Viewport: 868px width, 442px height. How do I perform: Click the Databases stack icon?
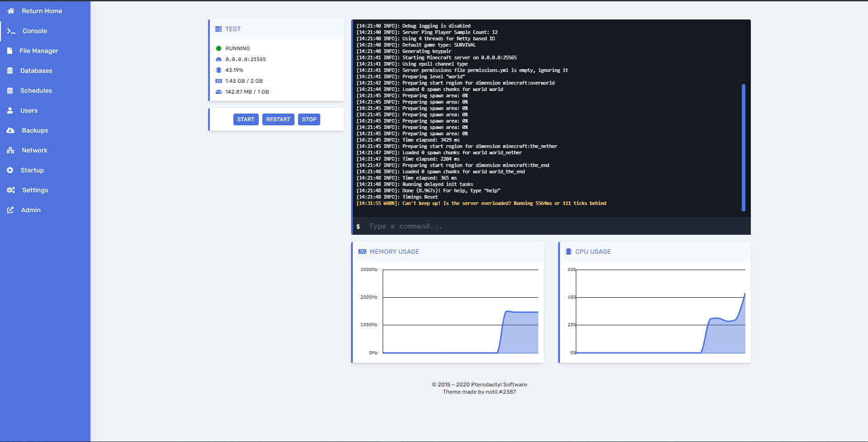pos(10,71)
